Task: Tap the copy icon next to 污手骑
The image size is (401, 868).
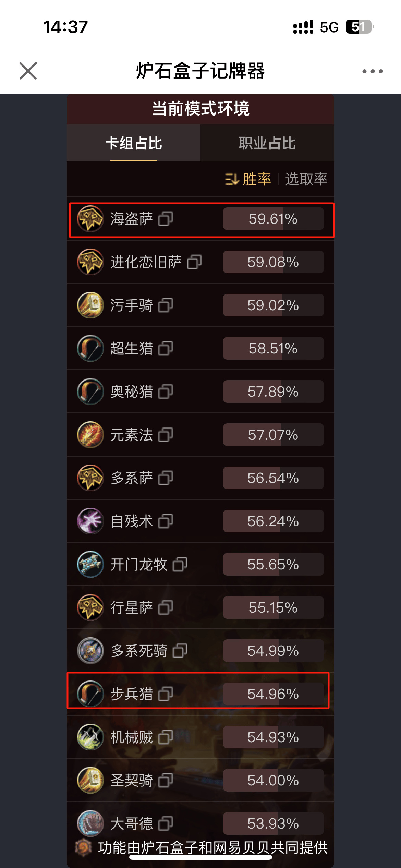Action: point(166,305)
